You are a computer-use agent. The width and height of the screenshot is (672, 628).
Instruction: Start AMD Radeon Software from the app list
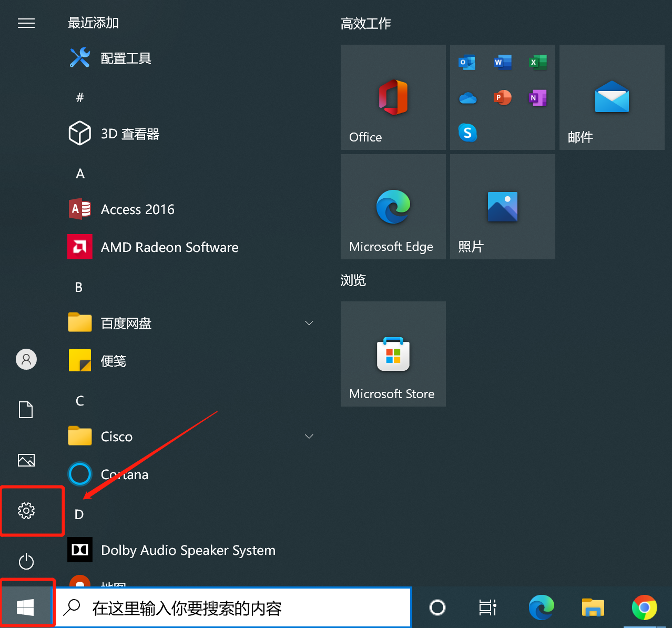coord(169,247)
